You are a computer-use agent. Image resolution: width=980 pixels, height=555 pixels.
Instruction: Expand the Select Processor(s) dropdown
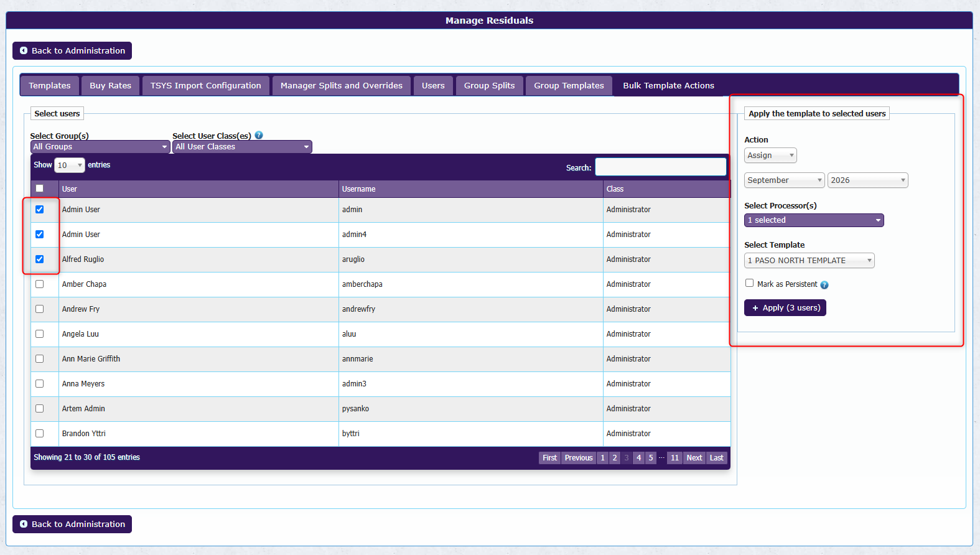[814, 220]
